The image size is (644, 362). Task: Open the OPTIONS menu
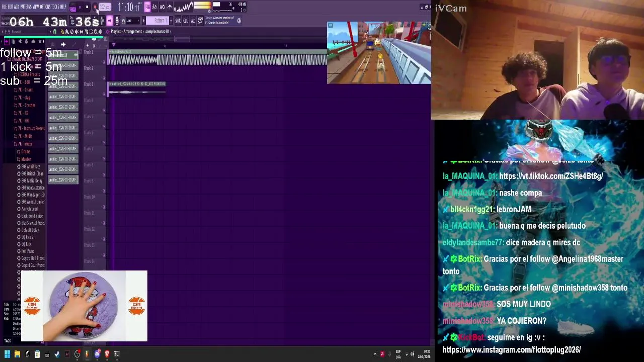tap(45, 7)
